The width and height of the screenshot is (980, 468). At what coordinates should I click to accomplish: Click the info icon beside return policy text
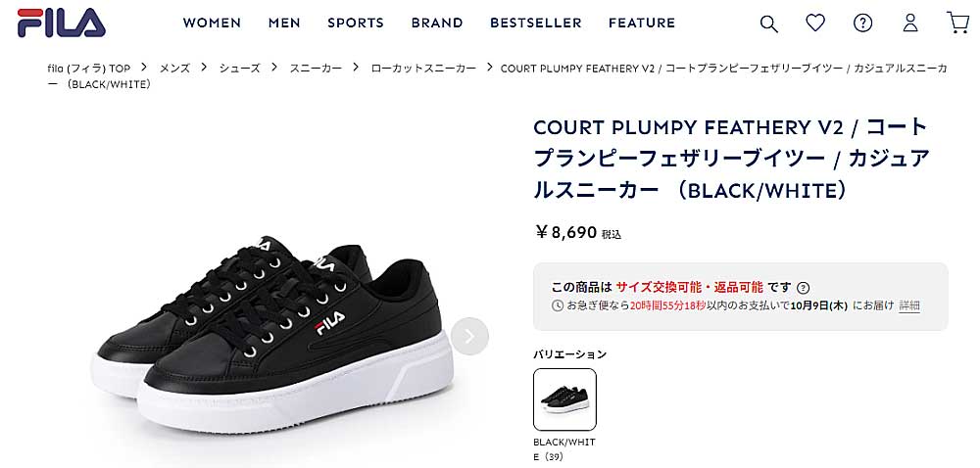[804, 288]
